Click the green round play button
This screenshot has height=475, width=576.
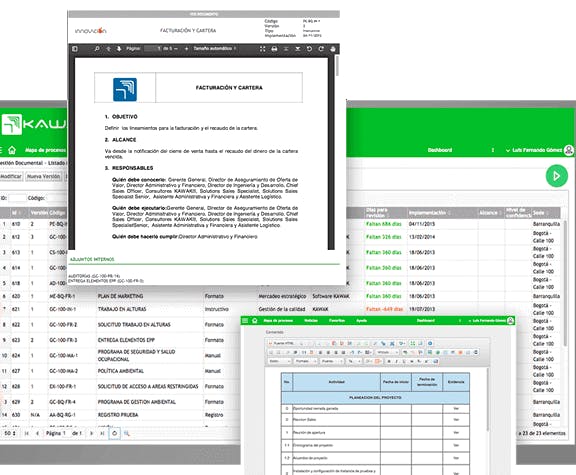click(x=557, y=176)
